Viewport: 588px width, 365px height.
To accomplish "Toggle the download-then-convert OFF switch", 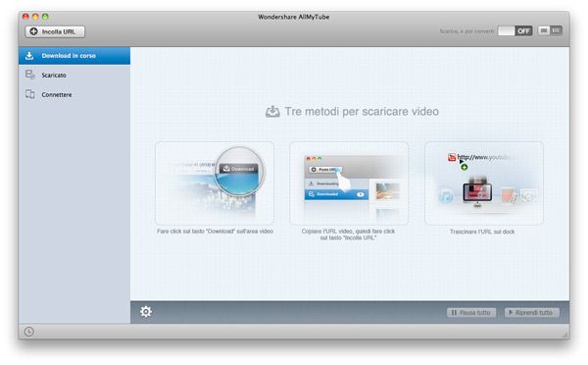I will click(x=514, y=30).
